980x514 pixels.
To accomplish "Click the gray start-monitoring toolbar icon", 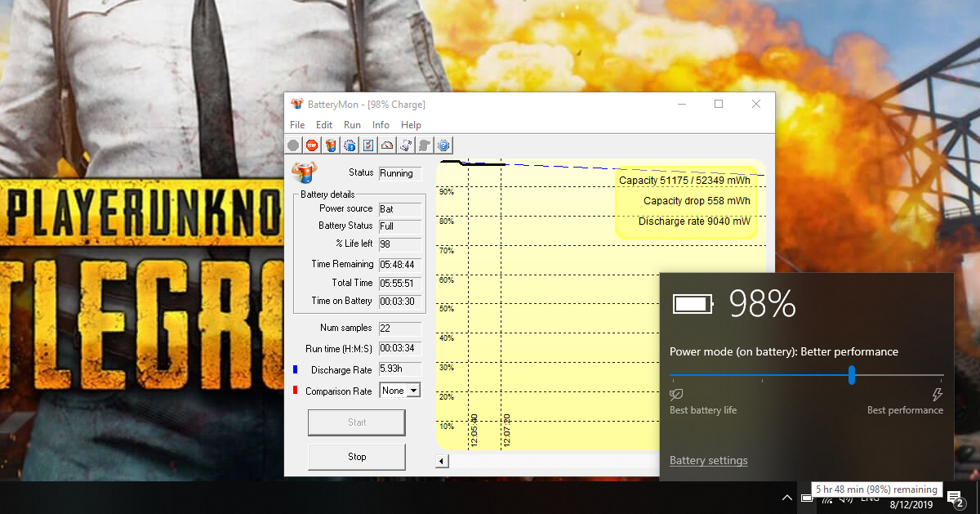I will click(x=293, y=145).
